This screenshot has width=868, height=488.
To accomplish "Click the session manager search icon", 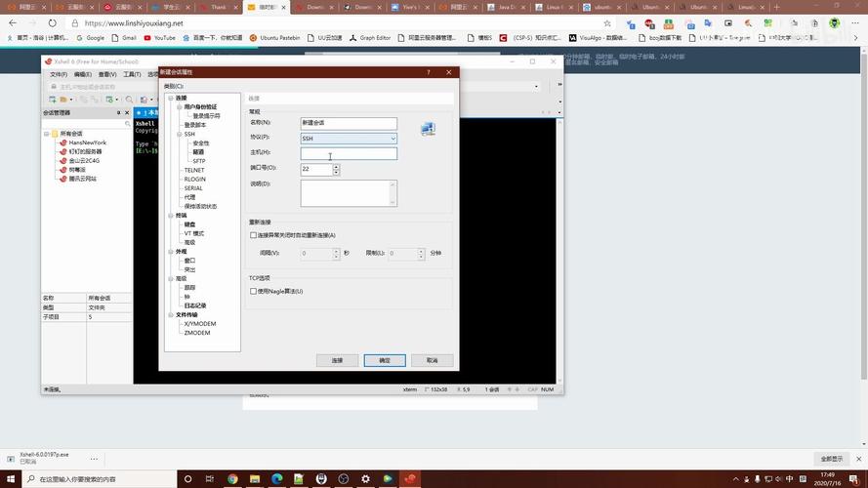I will [127, 123].
